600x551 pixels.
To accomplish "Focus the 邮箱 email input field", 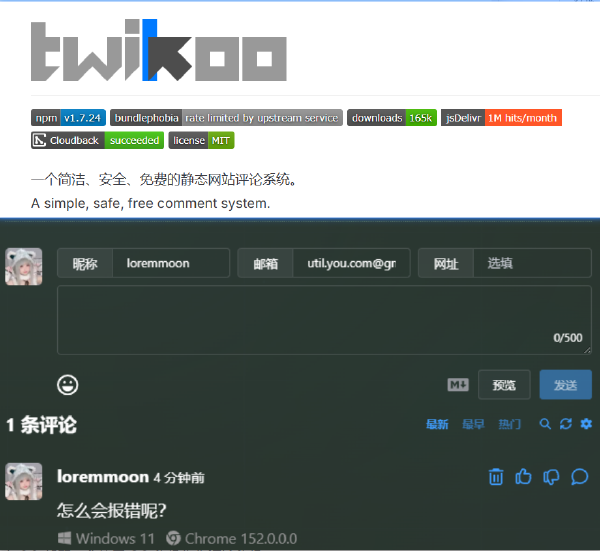I will [x=351, y=263].
